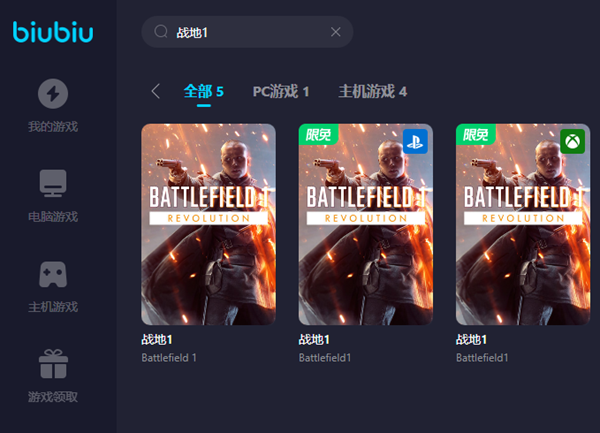This screenshot has width=600, height=433.
Task: Click the PlayStation badge on the second cover
Action: click(x=415, y=141)
